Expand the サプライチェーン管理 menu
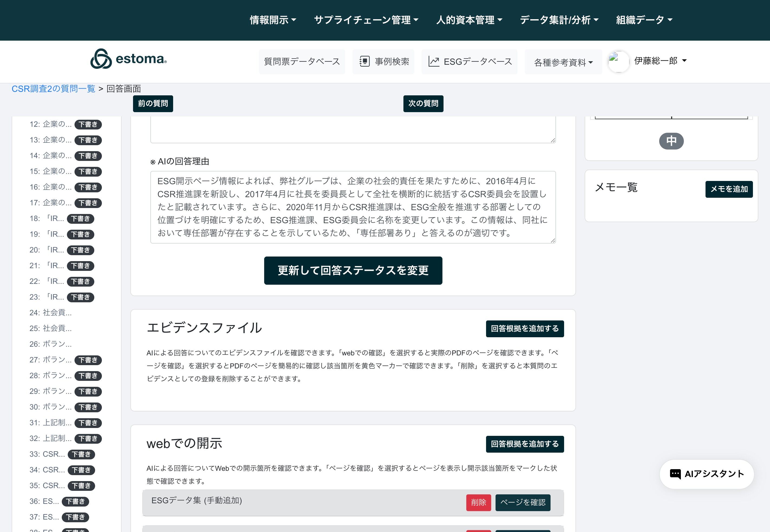Viewport: 770px width, 532px height. pos(366,20)
